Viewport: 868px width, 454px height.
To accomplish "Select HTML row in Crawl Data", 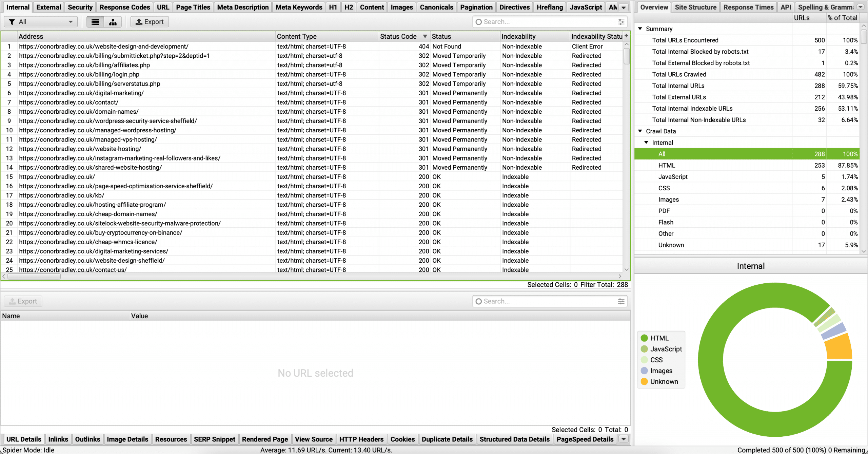I will point(747,165).
